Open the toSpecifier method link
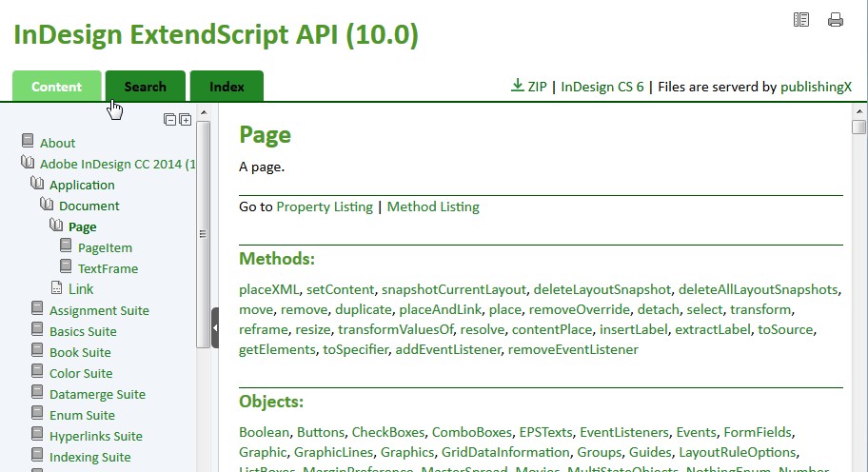The width and height of the screenshot is (868, 472). point(355,349)
